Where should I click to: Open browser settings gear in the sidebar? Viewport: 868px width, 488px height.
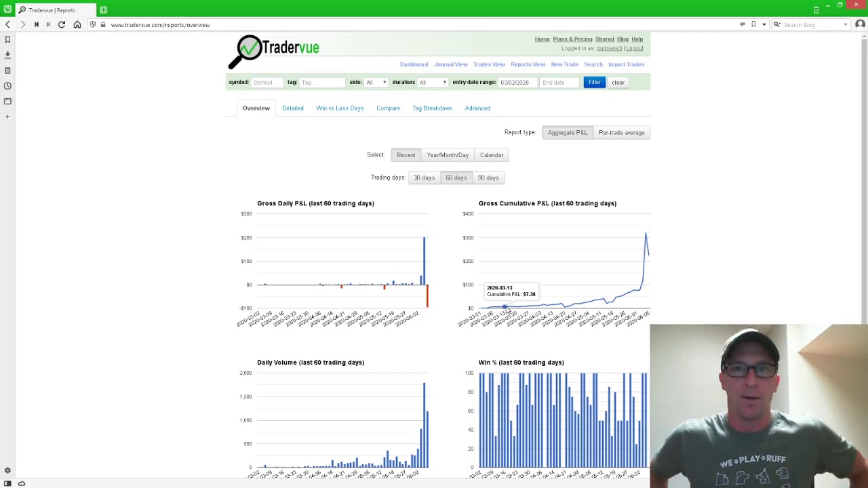click(7, 470)
